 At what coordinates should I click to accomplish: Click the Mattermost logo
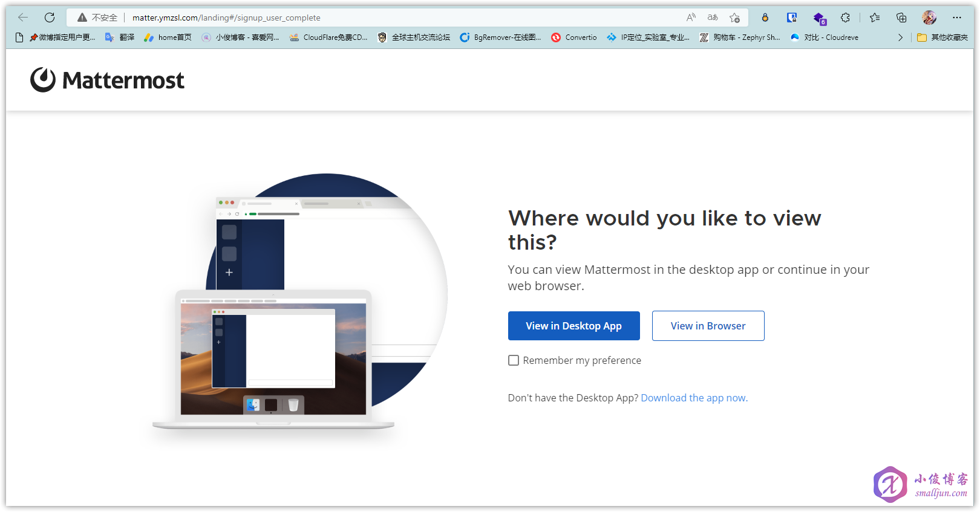click(x=107, y=80)
